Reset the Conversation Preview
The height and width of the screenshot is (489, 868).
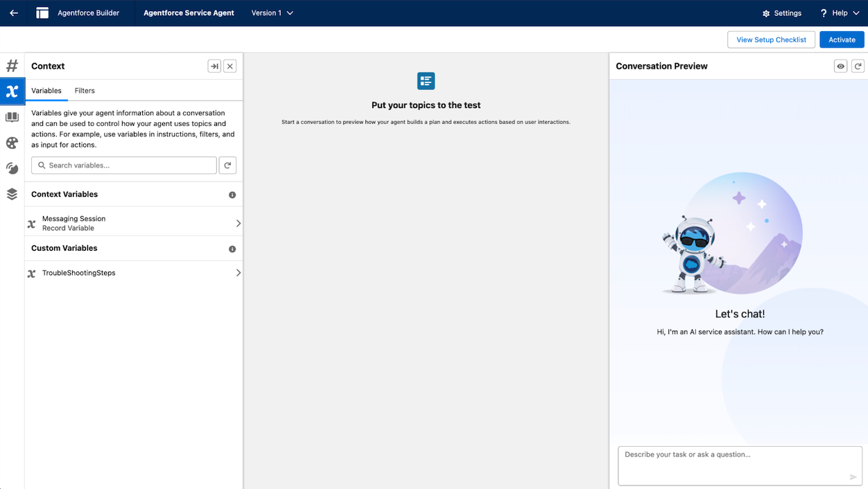tap(858, 66)
